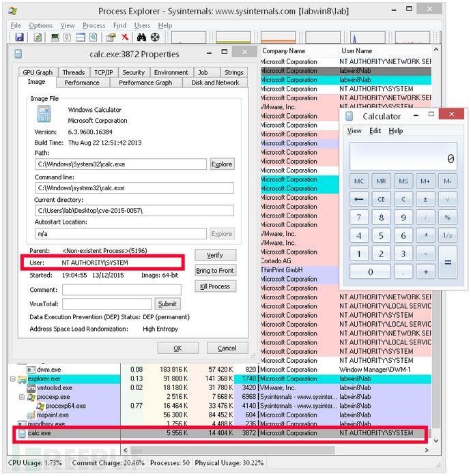This screenshot has width=471, height=476.
Task: Select the dwm.exe process row
Action: click(x=219, y=370)
